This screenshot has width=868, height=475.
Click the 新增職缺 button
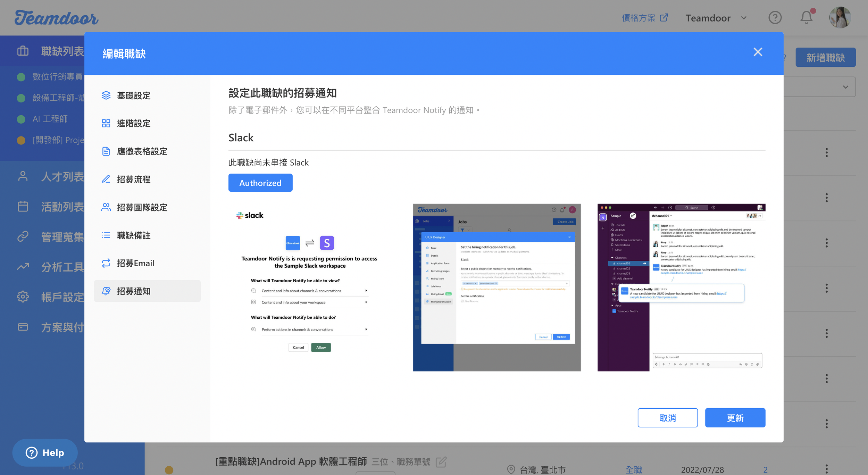coord(825,58)
